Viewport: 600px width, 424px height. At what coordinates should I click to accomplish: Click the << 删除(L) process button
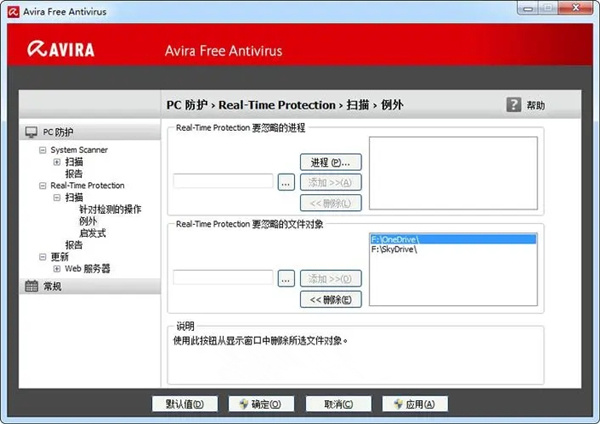[331, 203]
